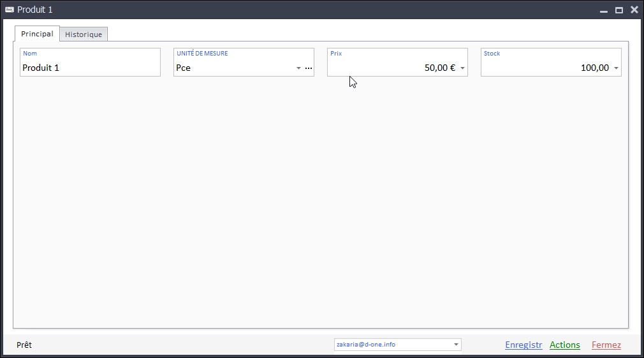
Task: Maximize the Produit 1 window
Action: tap(618, 10)
